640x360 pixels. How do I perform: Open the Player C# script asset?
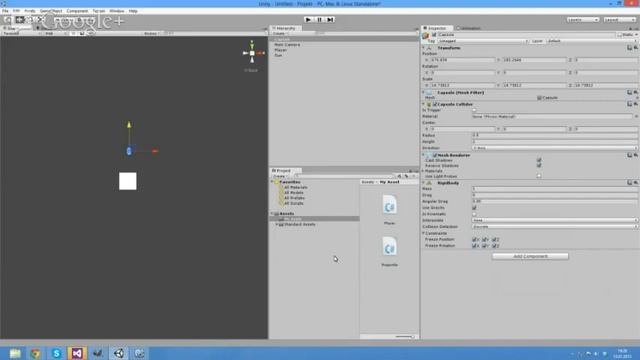click(389, 205)
